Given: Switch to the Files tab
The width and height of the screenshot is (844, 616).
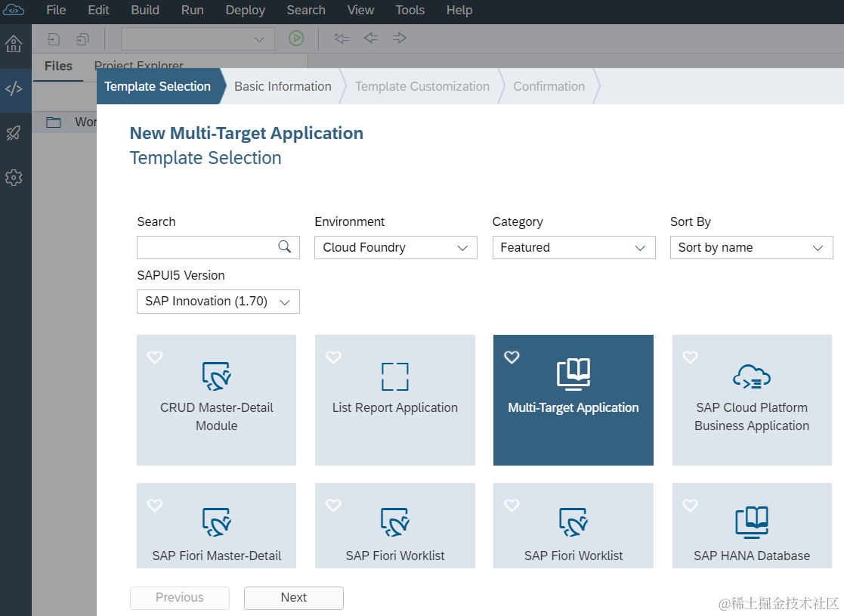Looking at the screenshot, I should [x=58, y=67].
